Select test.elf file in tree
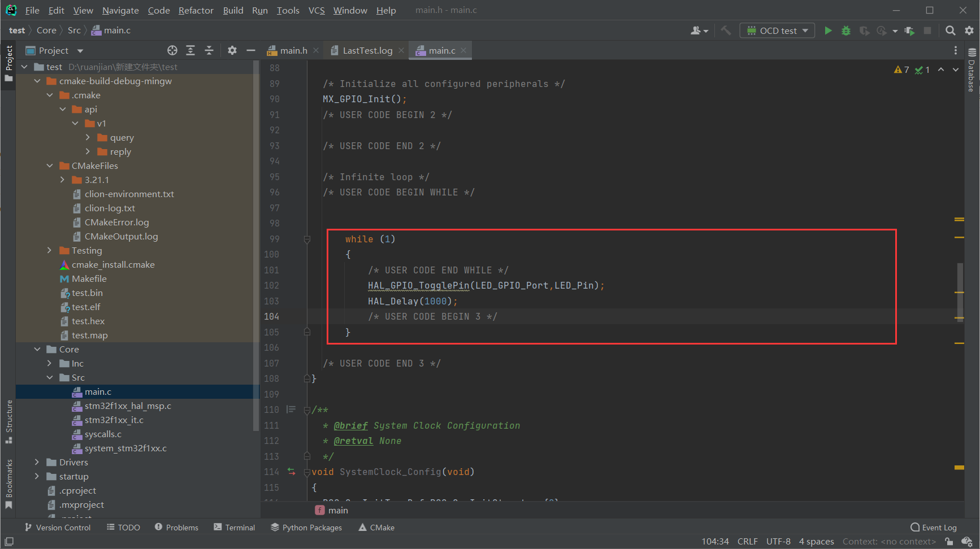This screenshot has width=980, height=549. pos(86,307)
